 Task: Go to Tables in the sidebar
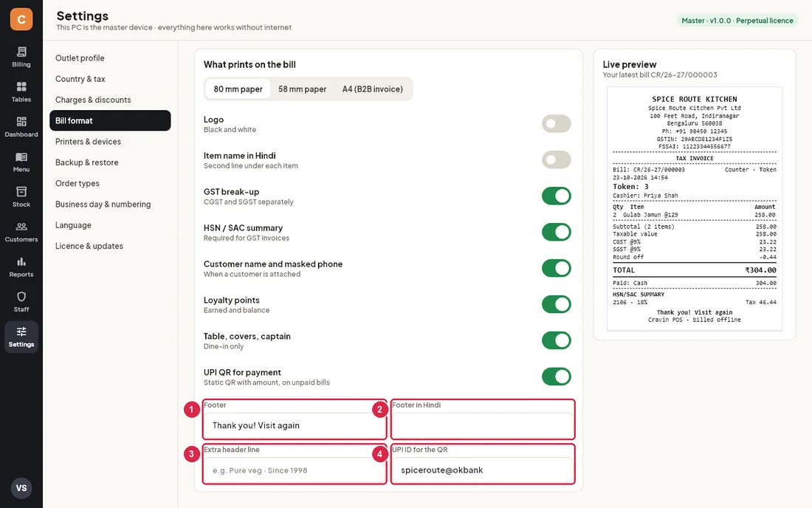(21, 92)
